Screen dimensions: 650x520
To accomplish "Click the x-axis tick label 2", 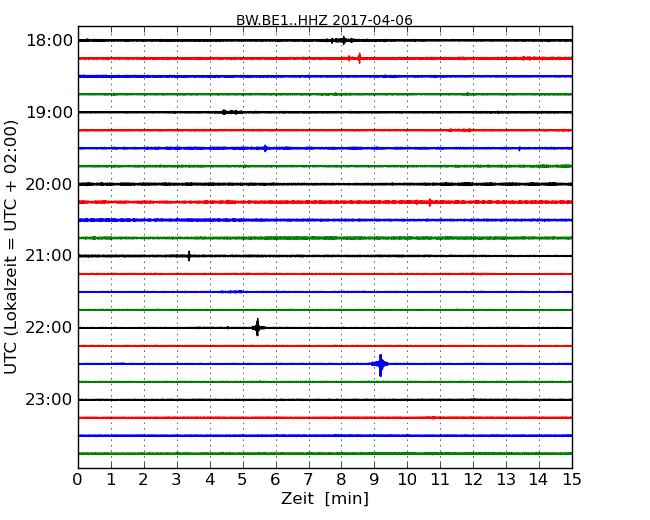I will (x=143, y=480).
